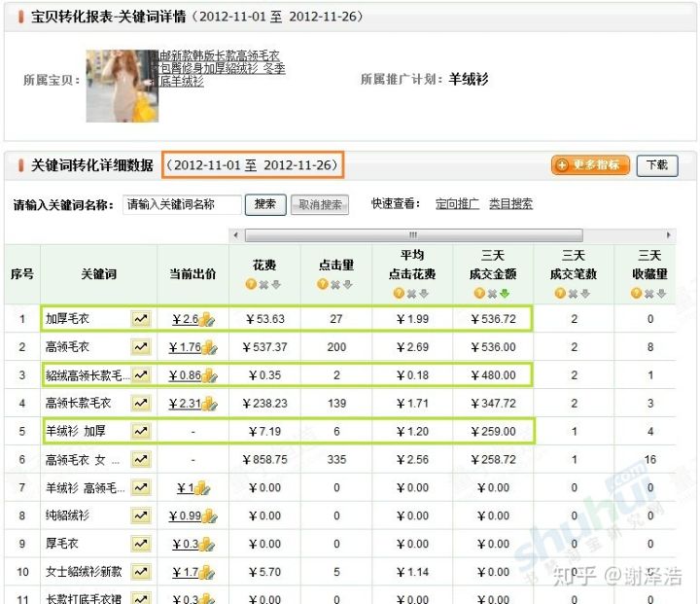
Task: Click the 搜索 search button
Action: (x=264, y=204)
